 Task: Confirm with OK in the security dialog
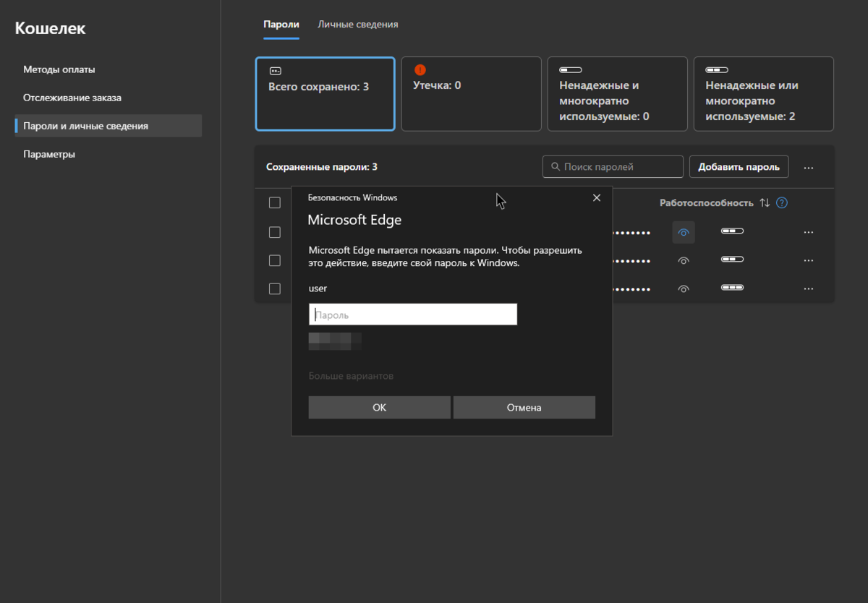pos(380,407)
